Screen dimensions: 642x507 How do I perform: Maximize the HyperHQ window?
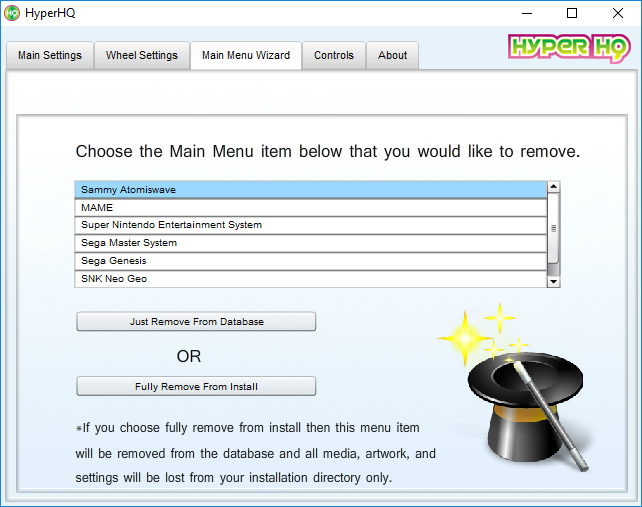pyautogui.click(x=572, y=14)
